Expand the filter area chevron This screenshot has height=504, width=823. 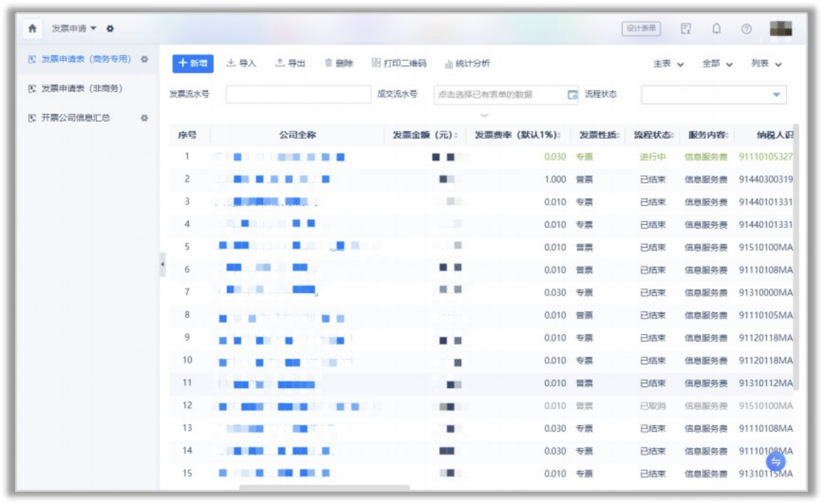(484, 116)
